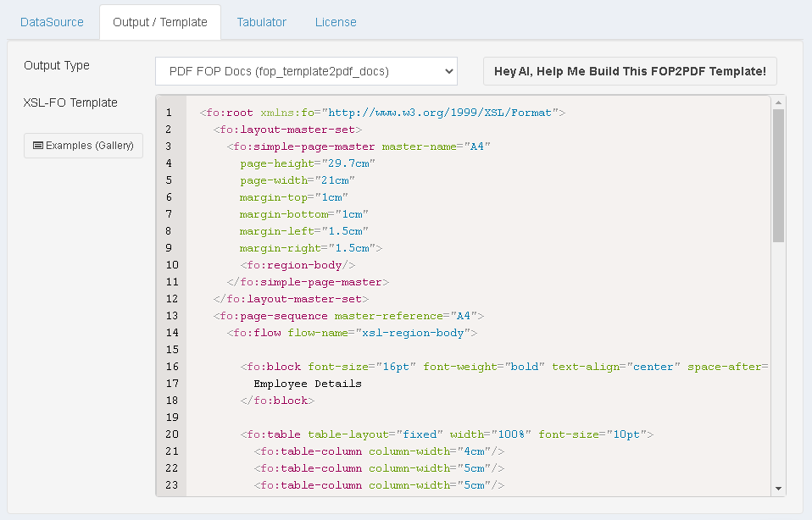Click the code editor vertical scrollbar thumb
The height and width of the screenshot is (520, 812).
tap(778, 175)
